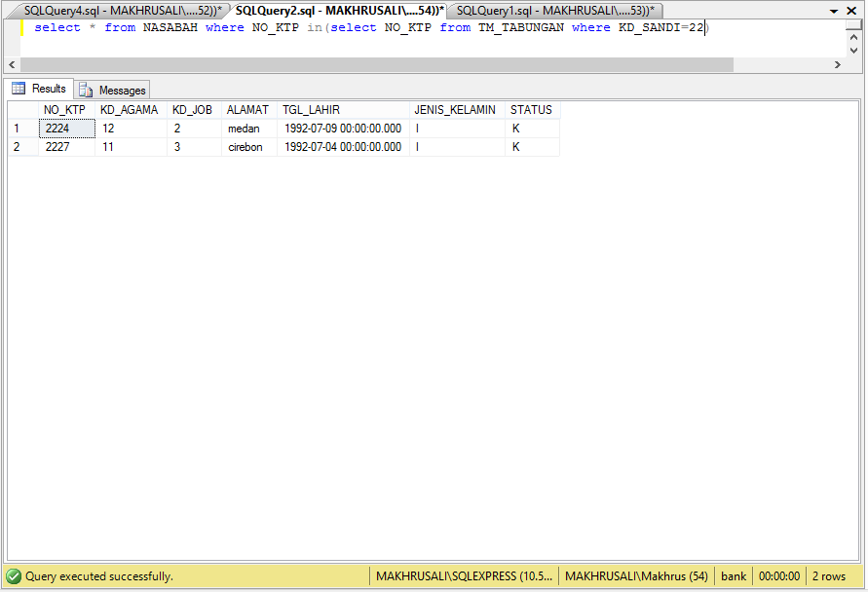The width and height of the screenshot is (868, 592).
Task: Open the SQLQuery1.sql tab
Action: [x=555, y=11]
